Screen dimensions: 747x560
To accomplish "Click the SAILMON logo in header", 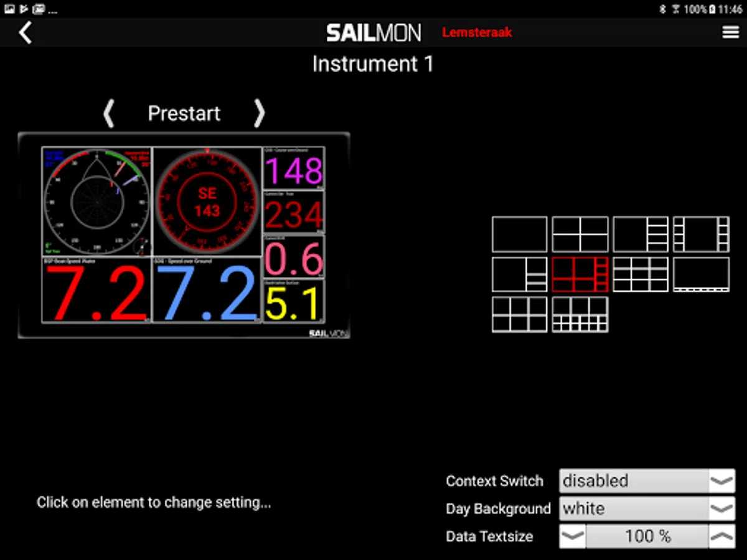I will [374, 32].
